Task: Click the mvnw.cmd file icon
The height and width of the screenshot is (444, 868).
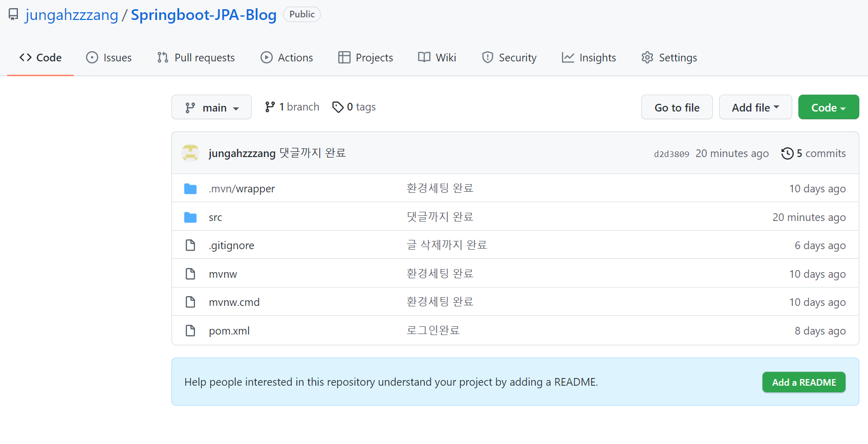Action: click(190, 302)
